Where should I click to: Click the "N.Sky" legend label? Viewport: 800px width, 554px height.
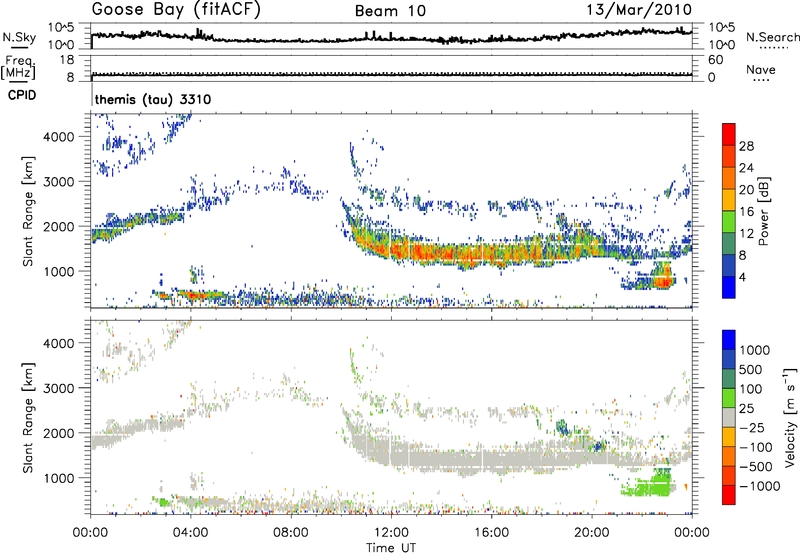coord(19,37)
